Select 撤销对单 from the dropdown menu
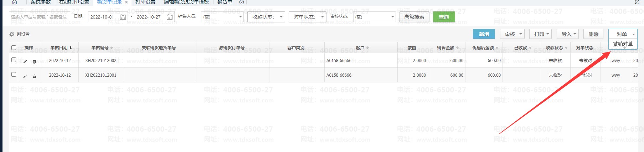This screenshot has width=644, height=152. pyautogui.click(x=622, y=44)
